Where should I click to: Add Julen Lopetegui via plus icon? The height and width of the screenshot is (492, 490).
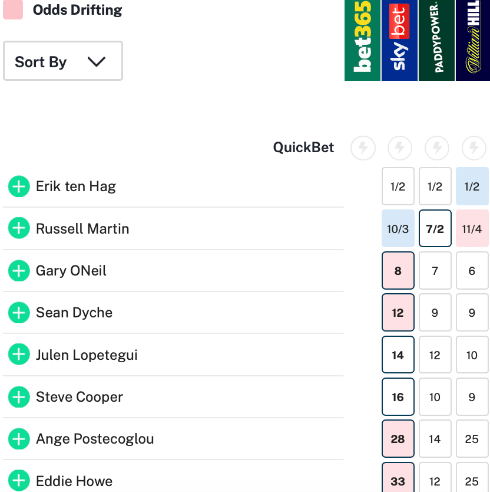pyautogui.click(x=19, y=354)
